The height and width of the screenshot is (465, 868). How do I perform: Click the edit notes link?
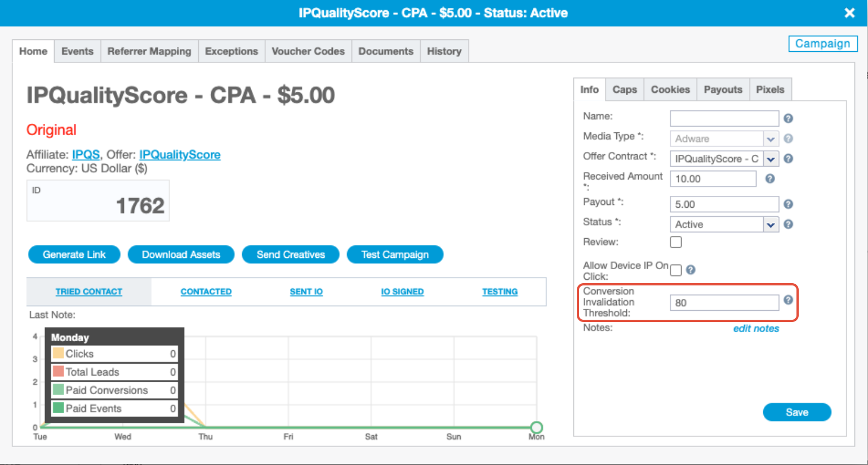click(x=755, y=328)
